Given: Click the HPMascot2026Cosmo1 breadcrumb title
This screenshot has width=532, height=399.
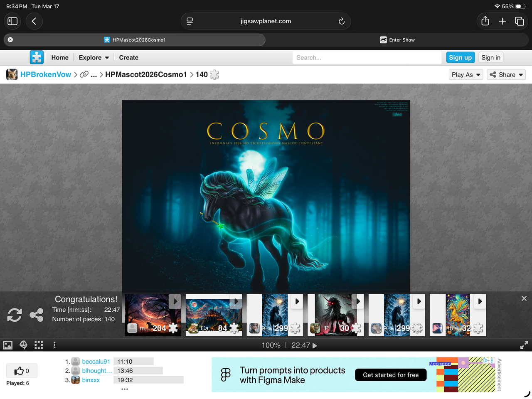Looking at the screenshot, I should [146, 74].
